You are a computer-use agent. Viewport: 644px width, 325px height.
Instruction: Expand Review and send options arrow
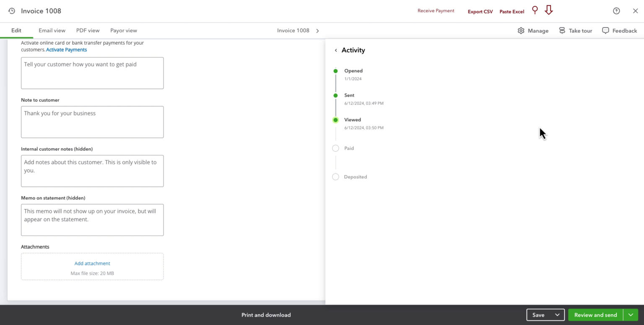[x=630, y=315]
